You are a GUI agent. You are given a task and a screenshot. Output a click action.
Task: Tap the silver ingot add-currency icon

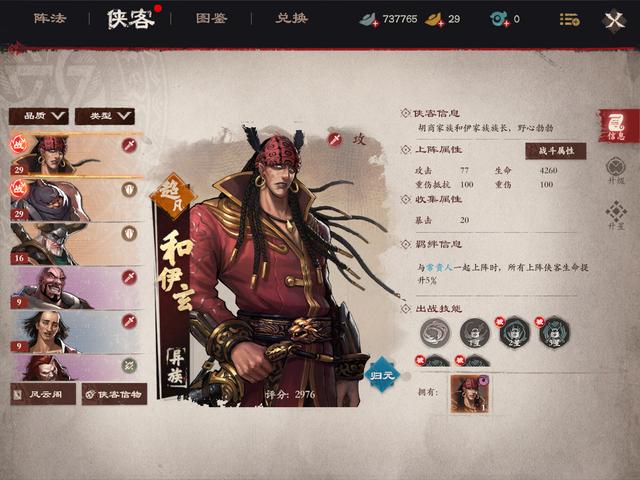coord(369,19)
